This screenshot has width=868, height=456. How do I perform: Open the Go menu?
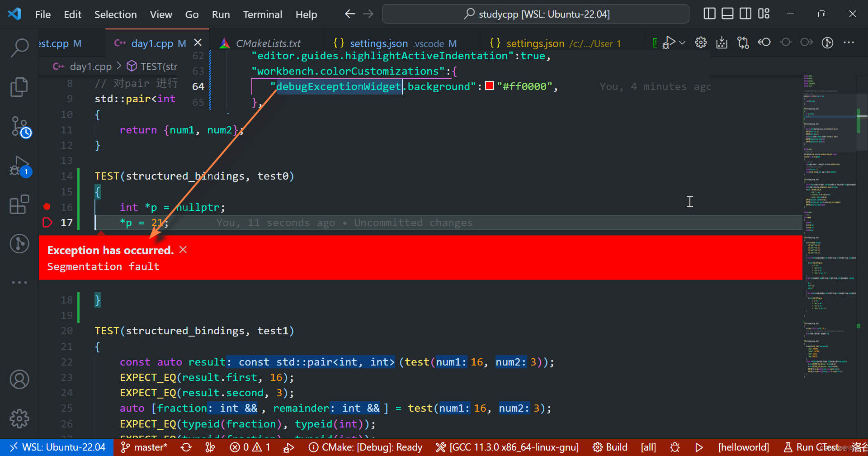192,14
